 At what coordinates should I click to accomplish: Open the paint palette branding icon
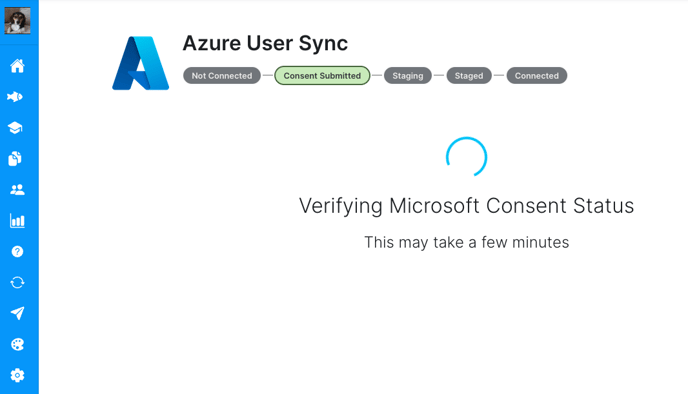click(17, 344)
